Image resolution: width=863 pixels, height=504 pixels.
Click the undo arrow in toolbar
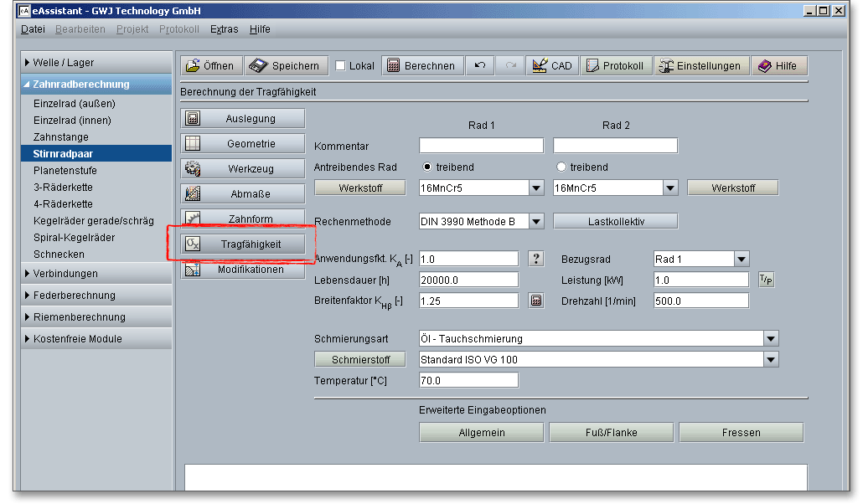click(479, 66)
